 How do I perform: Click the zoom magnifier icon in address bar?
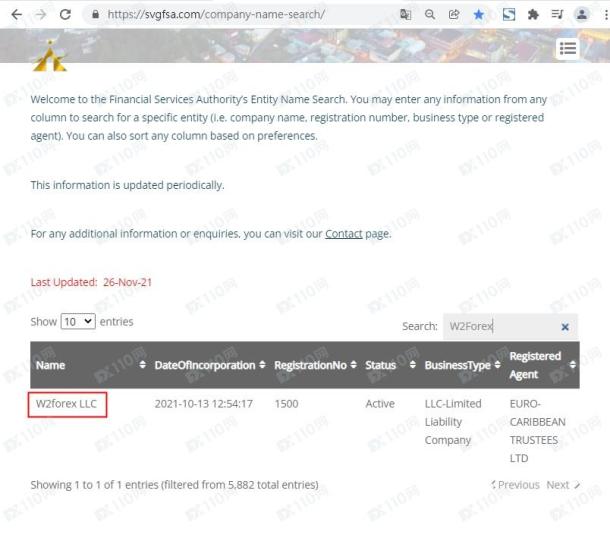click(429, 15)
